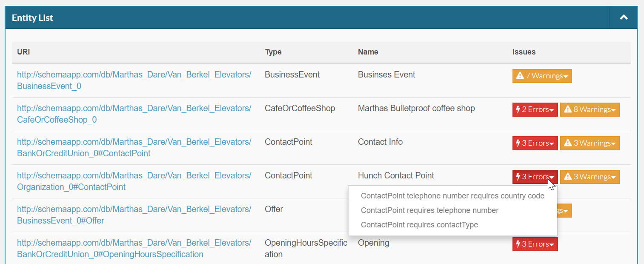Image resolution: width=644 pixels, height=264 pixels.
Task: Click the Issues column header
Action: 524,52
